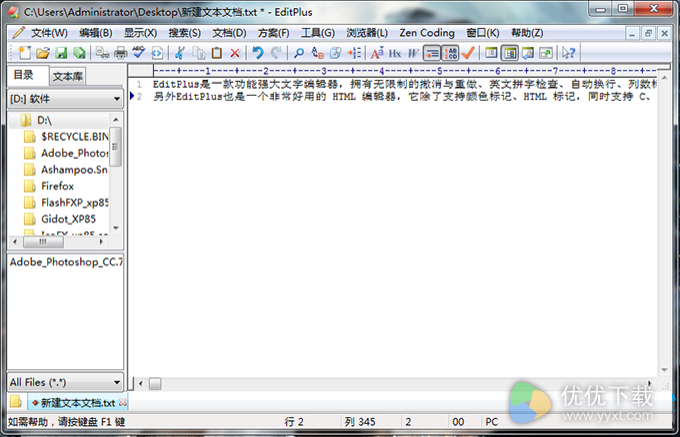The width and height of the screenshot is (680, 437).
Task: Select the Gidot_XP85 folder
Action: click(x=59, y=219)
